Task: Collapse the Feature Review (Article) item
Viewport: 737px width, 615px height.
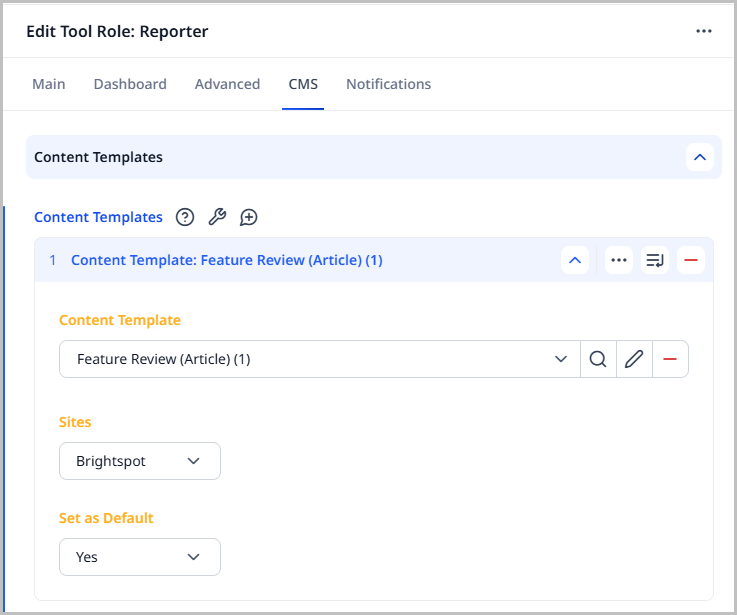Action: pos(575,260)
